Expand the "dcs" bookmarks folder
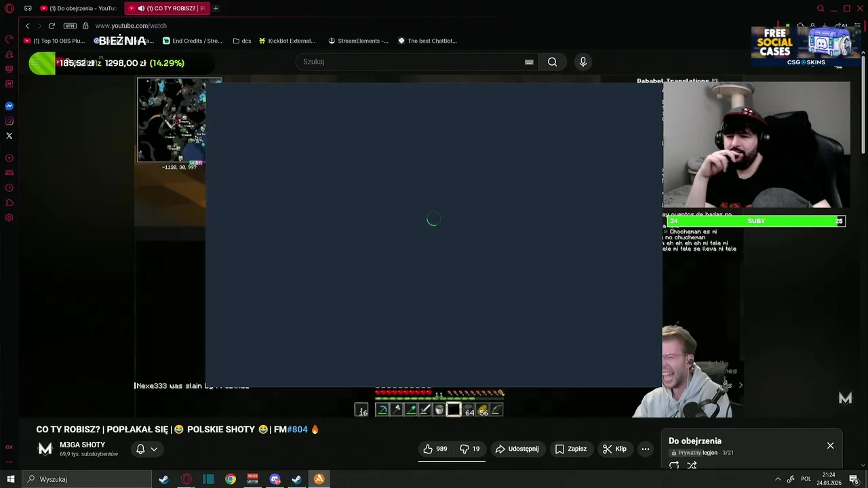 (241, 41)
